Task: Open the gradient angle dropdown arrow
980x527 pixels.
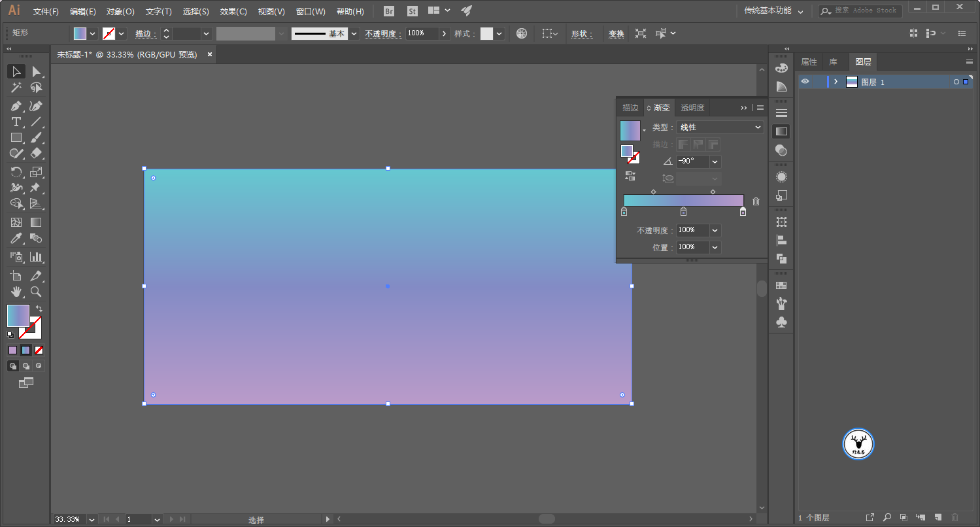Action: pos(715,161)
